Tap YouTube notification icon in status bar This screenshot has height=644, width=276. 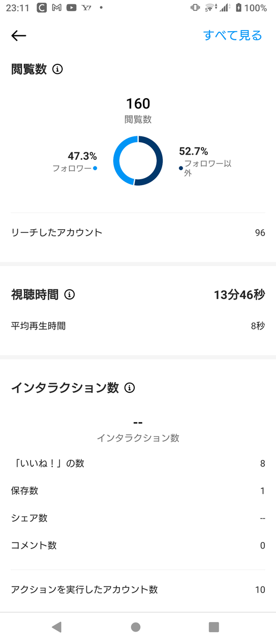click(71, 8)
